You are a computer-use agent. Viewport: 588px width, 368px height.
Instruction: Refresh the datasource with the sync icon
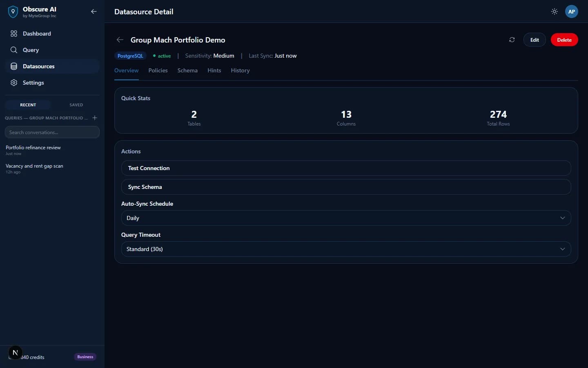click(x=512, y=40)
